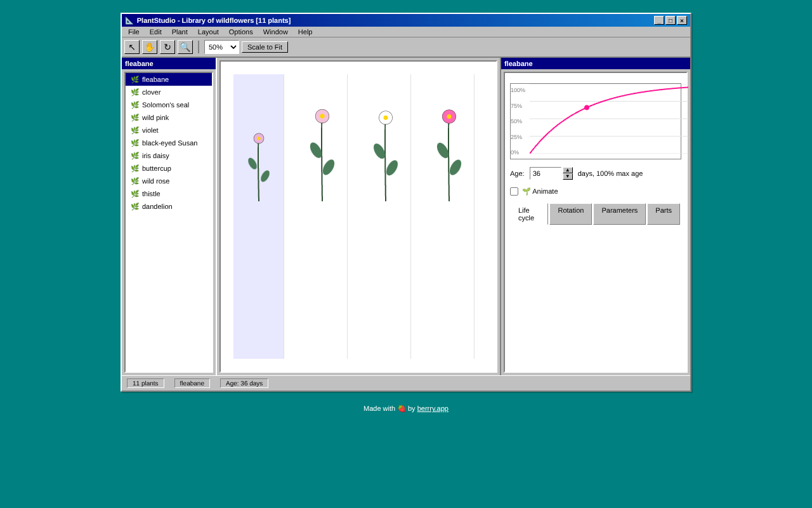
Task: Select the arrow selection tool
Action: (132, 46)
